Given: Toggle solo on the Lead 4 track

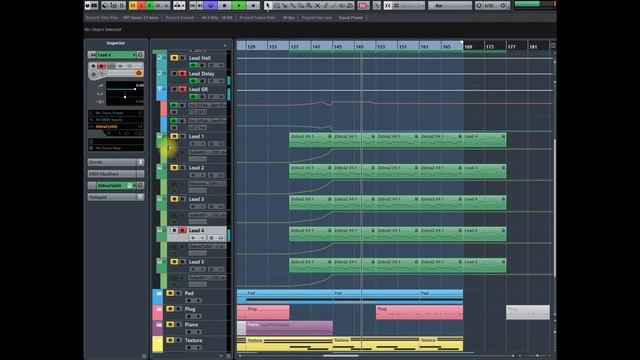Looking at the screenshot, I should point(182,231).
